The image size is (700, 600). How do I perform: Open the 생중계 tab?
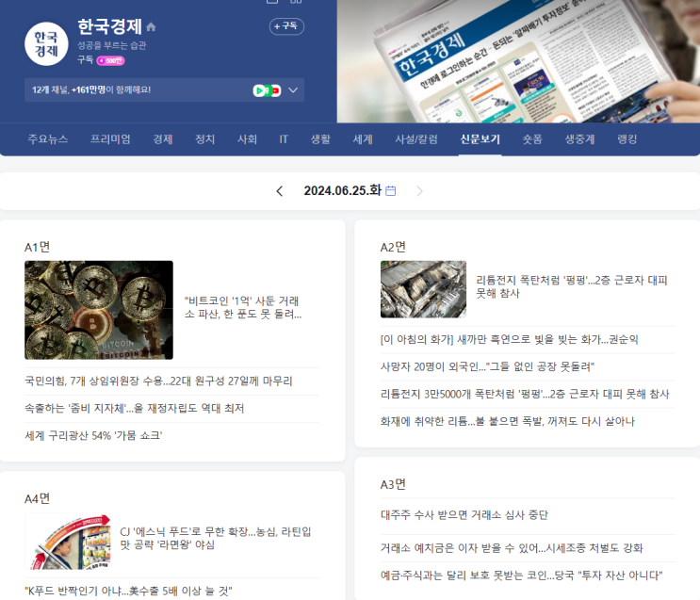pyautogui.click(x=580, y=139)
